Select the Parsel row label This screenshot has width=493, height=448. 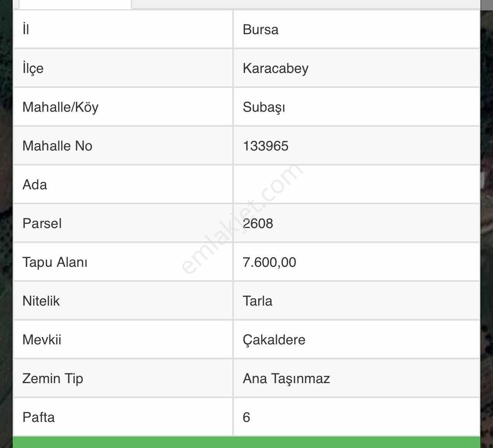[42, 223]
